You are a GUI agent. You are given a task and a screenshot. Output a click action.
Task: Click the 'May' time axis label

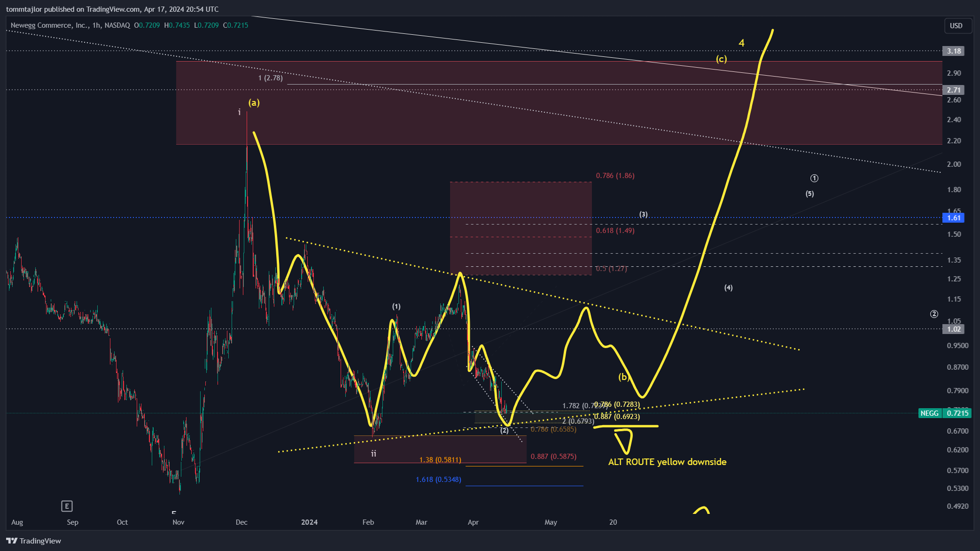pyautogui.click(x=551, y=522)
